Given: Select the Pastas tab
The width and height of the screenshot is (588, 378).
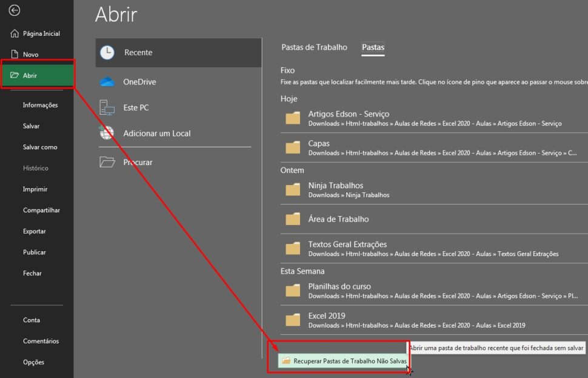Looking at the screenshot, I should [372, 47].
